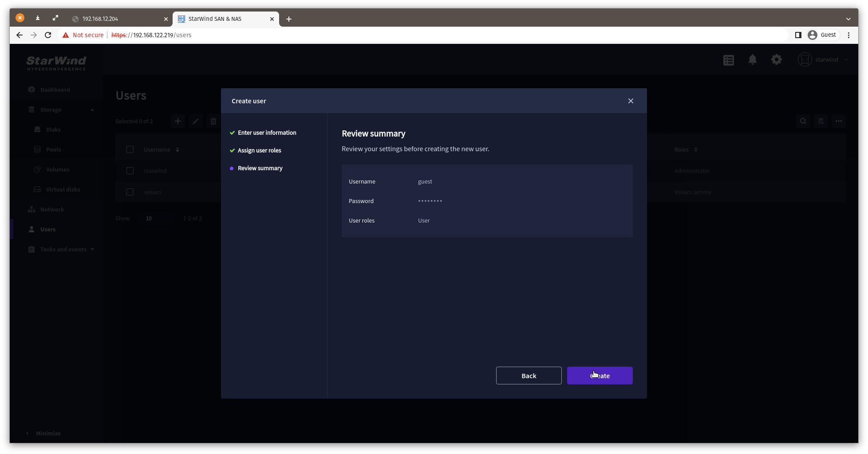Click the User role value in summary

coord(424,220)
